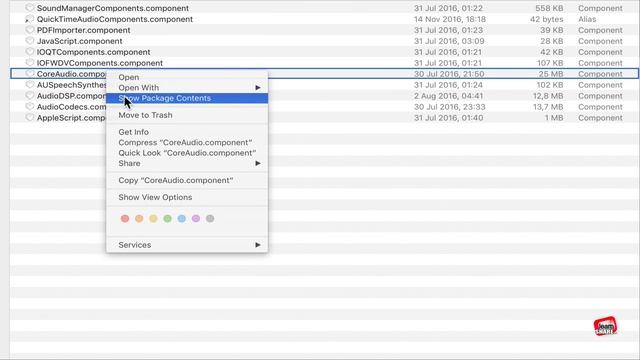Screen dimensions: 640x360
Task: Choose Compress "CoreAudio.component"
Action: (x=187, y=142)
